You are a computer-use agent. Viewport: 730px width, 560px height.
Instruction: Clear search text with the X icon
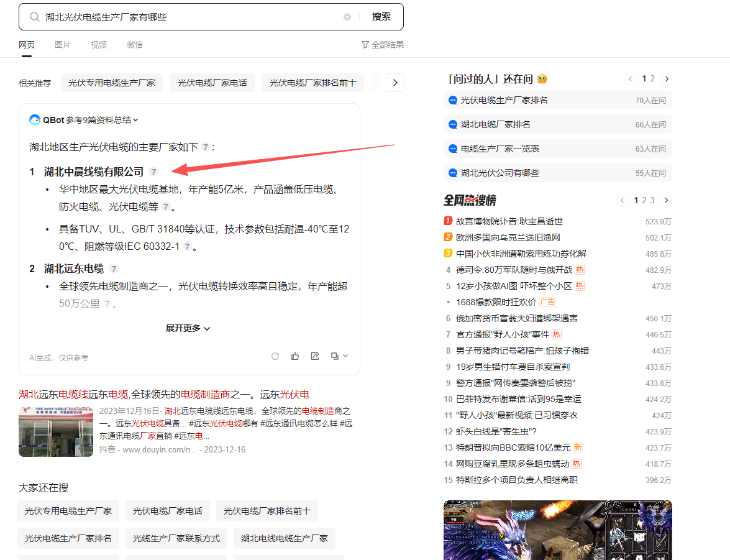click(347, 17)
